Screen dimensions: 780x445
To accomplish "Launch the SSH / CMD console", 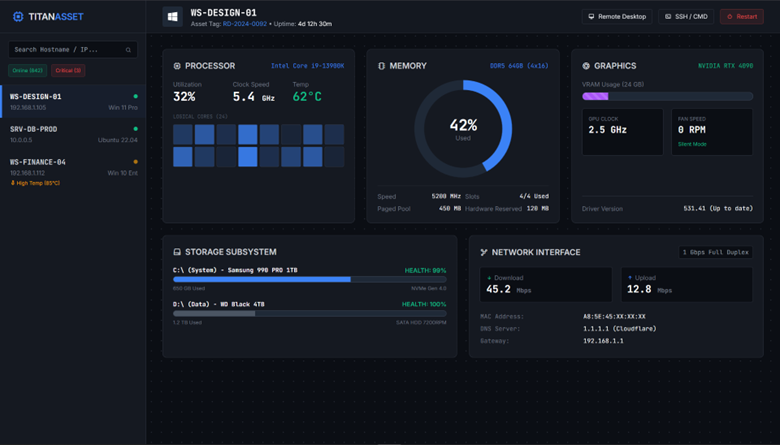I will pyautogui.click(x=686, y=17).
